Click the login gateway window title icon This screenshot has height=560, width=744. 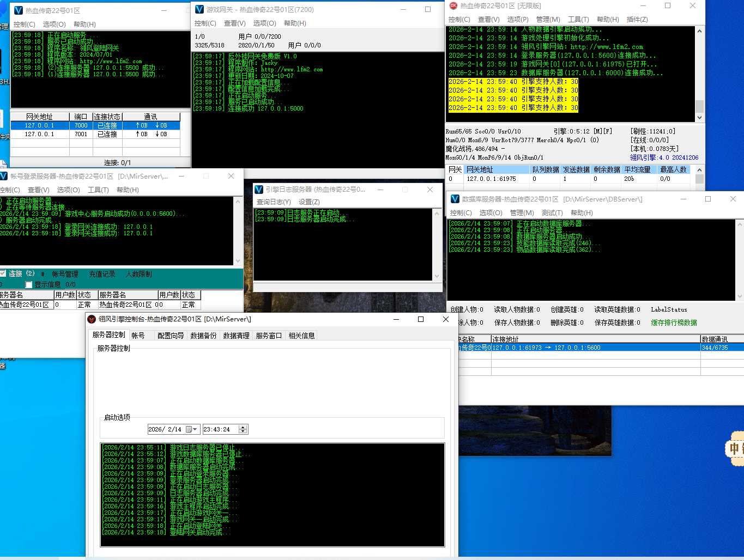[x=18, y=10]
